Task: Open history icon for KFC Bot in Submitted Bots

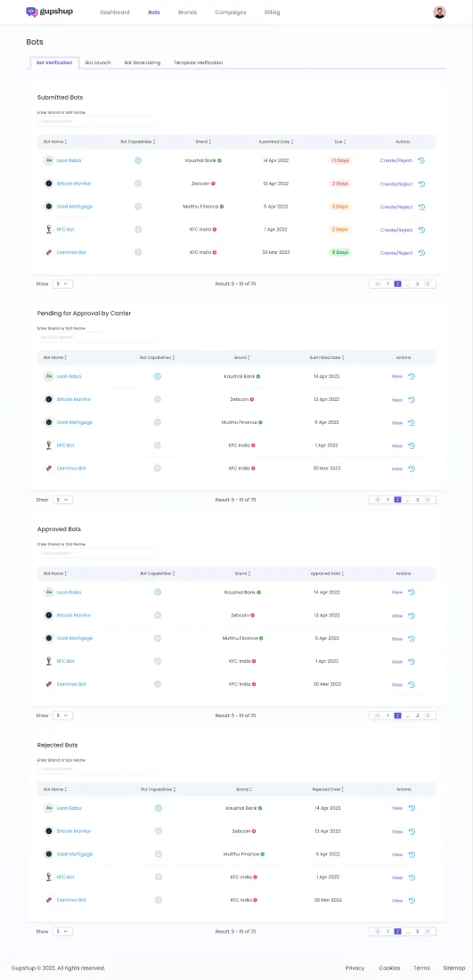Action: [421, 230]
